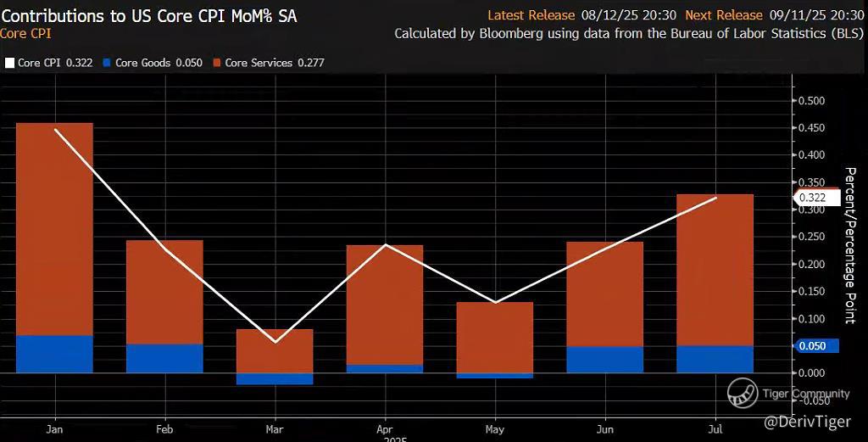Click the May orange Core Services bar
This screenshot has width=868, height=442.
(x=495, y=338)
